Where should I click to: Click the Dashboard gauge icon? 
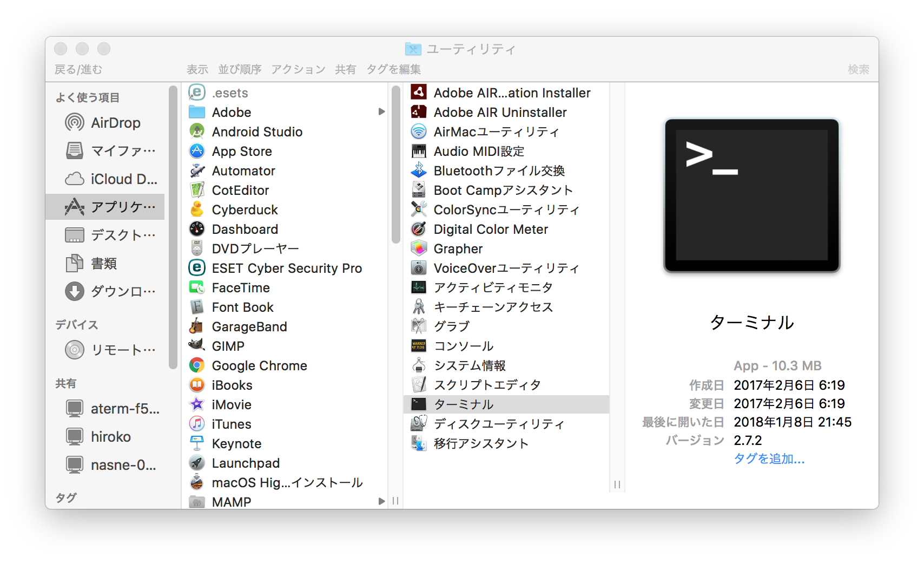tap(197, 229)
